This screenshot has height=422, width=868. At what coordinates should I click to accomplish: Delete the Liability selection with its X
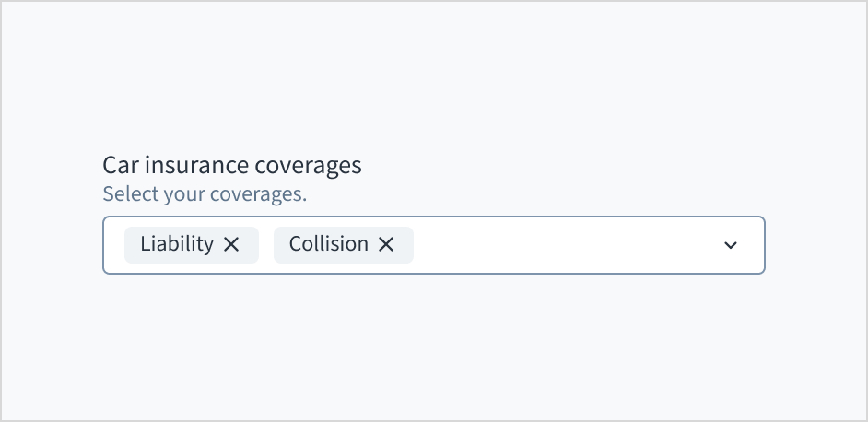(231, 244)
